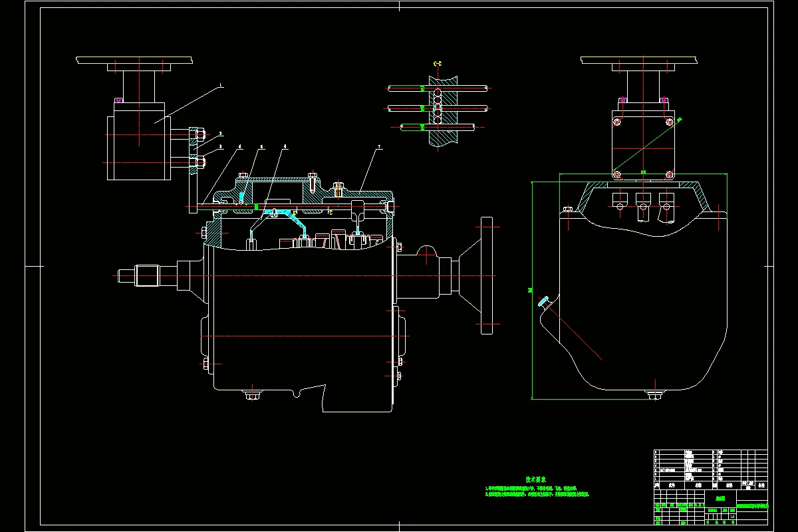This screenshot has height=532, width=798.
Task: Click the yellow "C-C" section view label
Action: (438, 64)
